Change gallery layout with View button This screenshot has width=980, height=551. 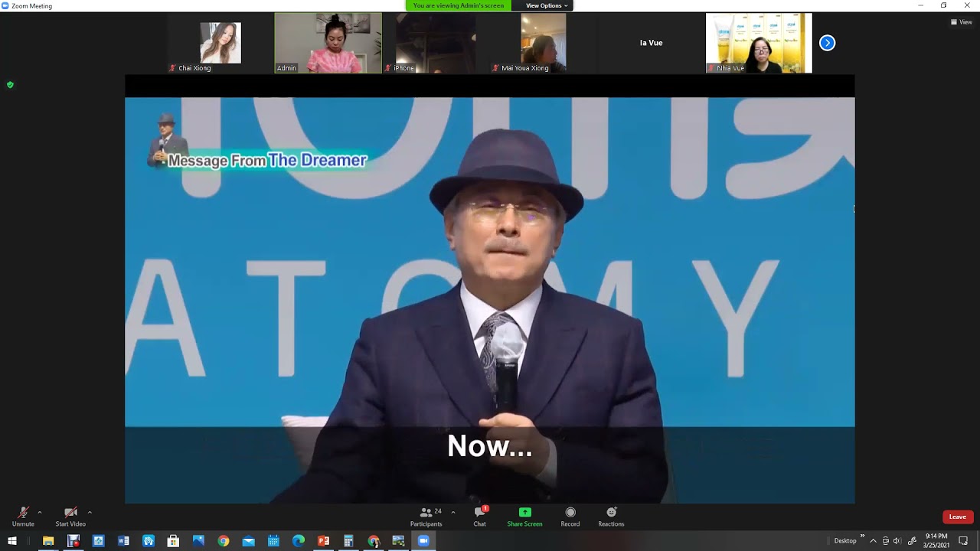coord(961,22)
